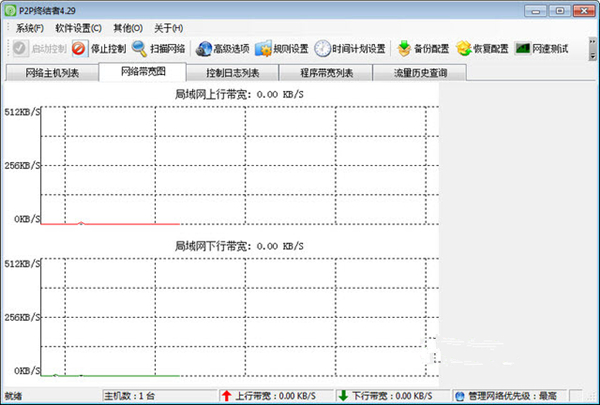Click the 上行带宽: 0.00 KB/S status text
600x405 pixels.
tap(276, 396)
